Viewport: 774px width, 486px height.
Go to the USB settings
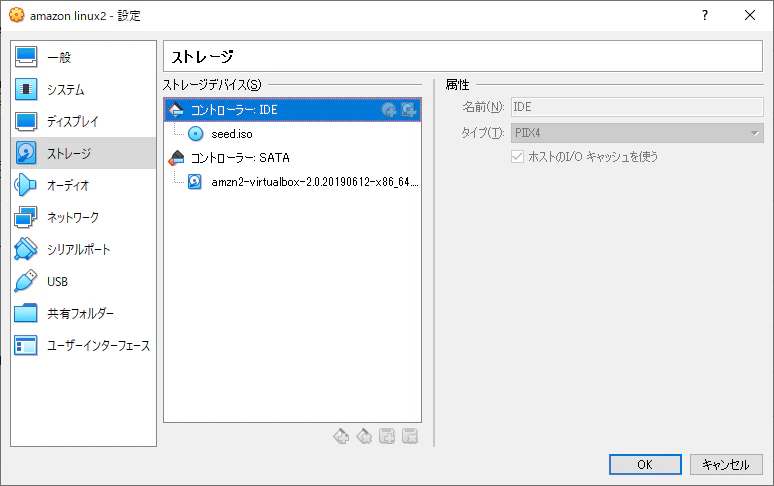(83, 281)
